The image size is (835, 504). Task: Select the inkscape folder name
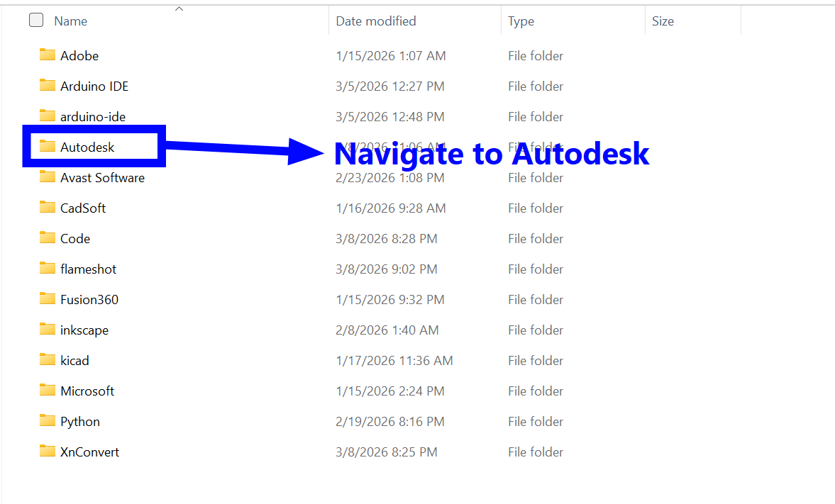point(84,330)
